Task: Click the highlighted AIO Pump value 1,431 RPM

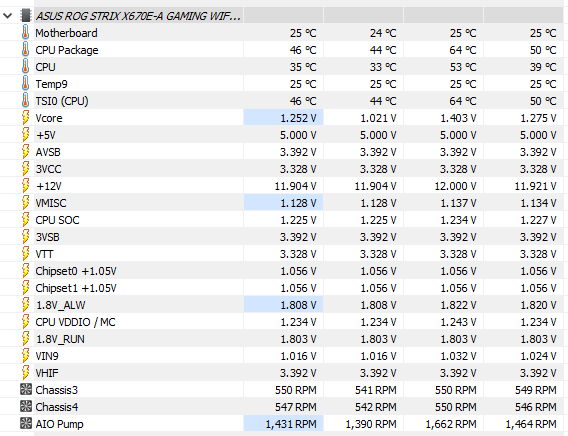Action: (291, 424)
